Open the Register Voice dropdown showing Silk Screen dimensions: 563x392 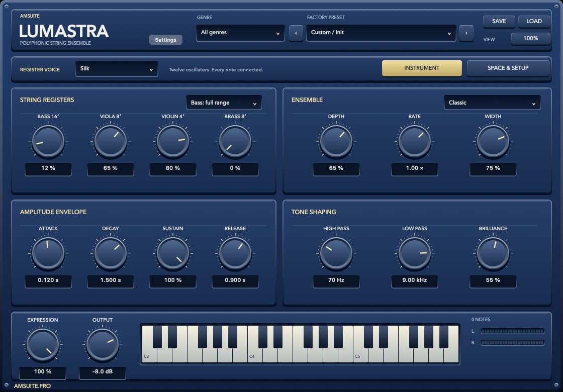pyautogui.click(x=117, y=68)
